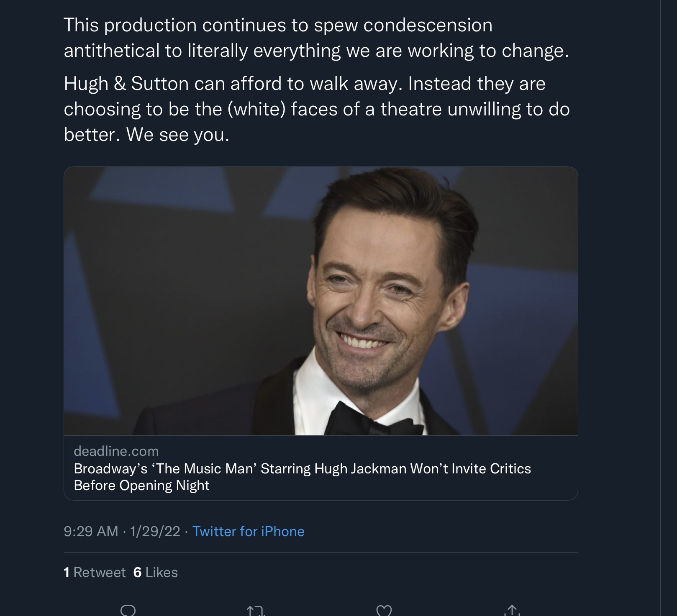Click the 'This production continues' tweet paragraph

click(278, 25)
